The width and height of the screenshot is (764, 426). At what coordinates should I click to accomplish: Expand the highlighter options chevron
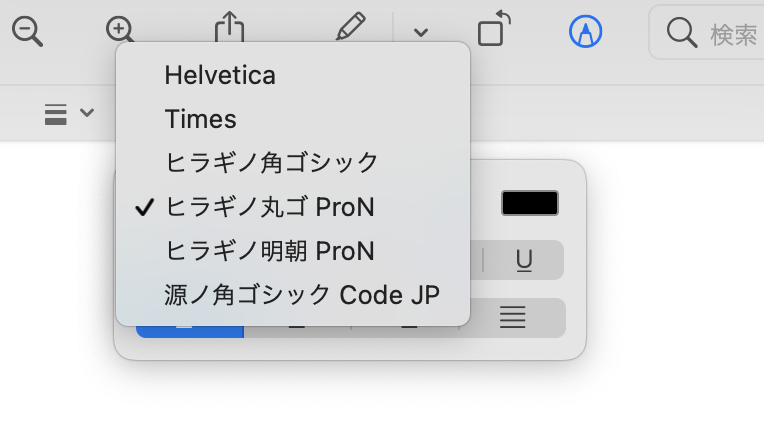[421, 32]
